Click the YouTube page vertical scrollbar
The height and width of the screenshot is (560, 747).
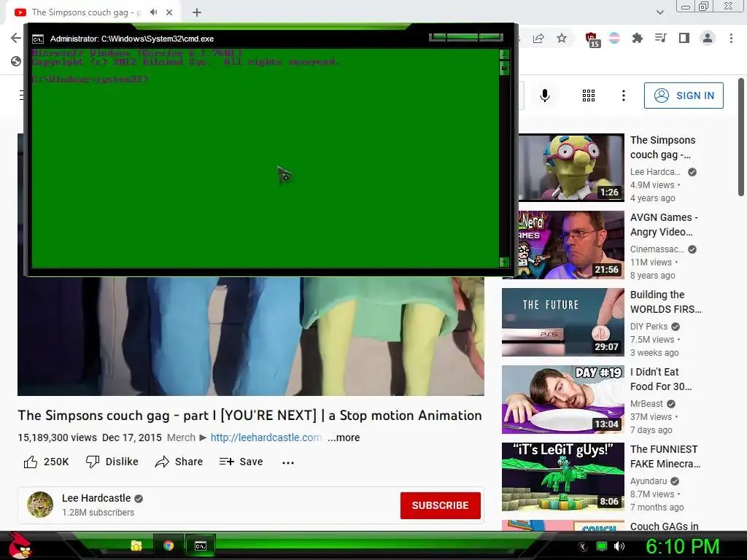coord(741,137)
